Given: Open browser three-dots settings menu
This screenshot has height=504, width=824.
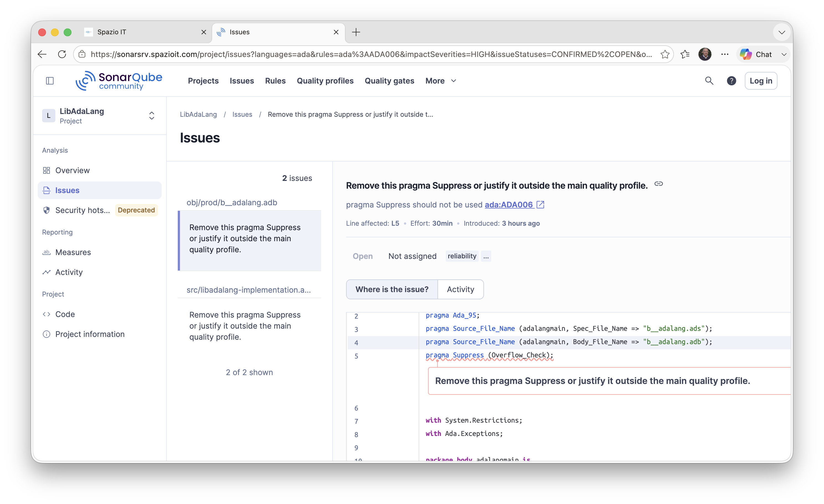Looking at the screenshot, I should pos(725,54).
